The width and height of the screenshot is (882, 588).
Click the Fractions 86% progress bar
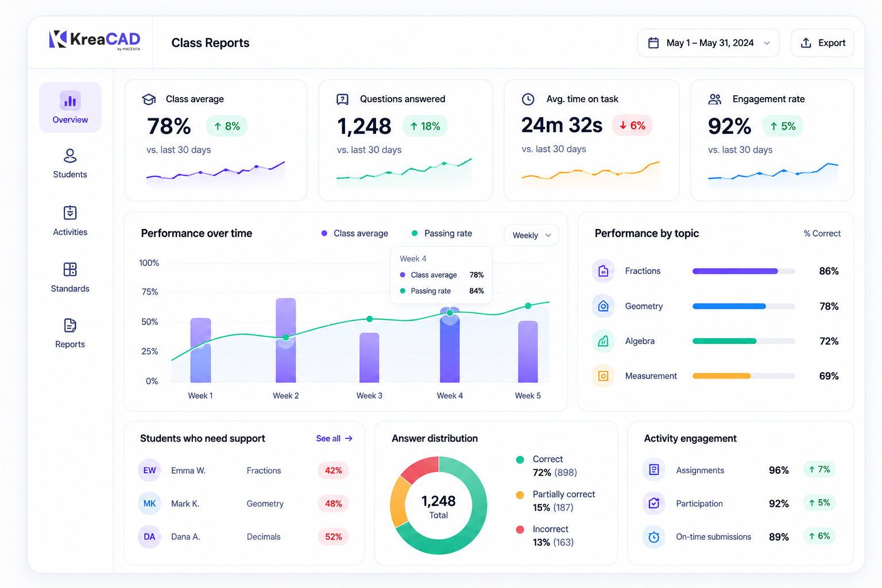coord(744,271)
